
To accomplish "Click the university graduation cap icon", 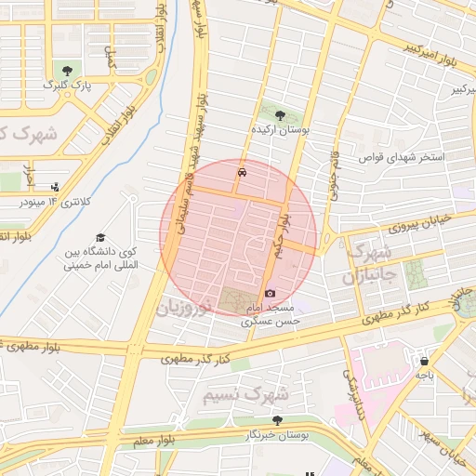I will click(x=100, y=238).
